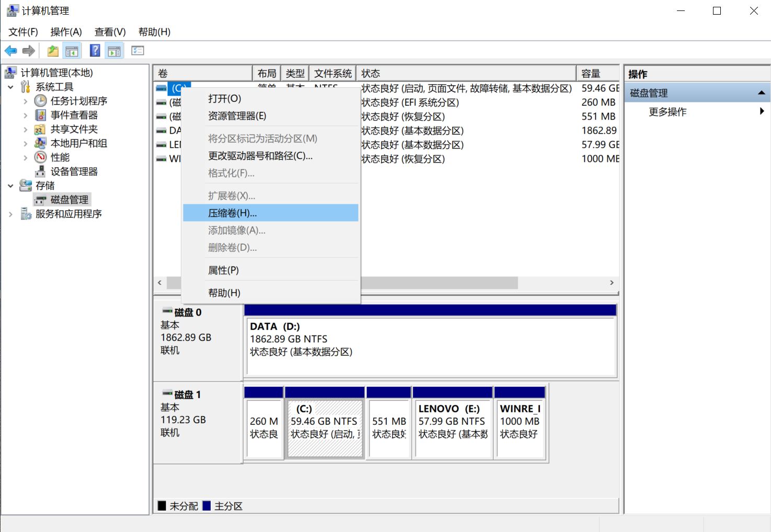This screenshot has width=771, height=532.
Task: Select the LENOVO (E:) partition block
Action: click(x=453, y=423)
